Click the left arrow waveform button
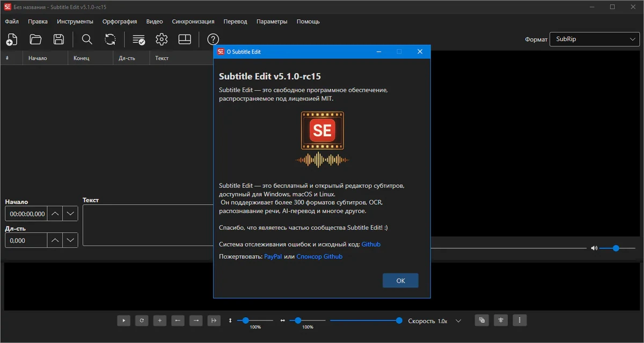The width and height of the screenshot is (644, 343). click(178, 320)
